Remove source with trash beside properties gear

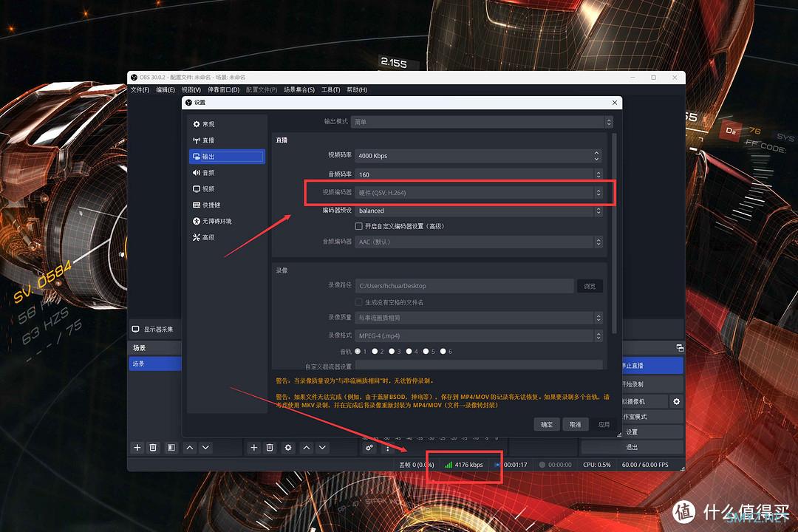click(x=270, y=448)
